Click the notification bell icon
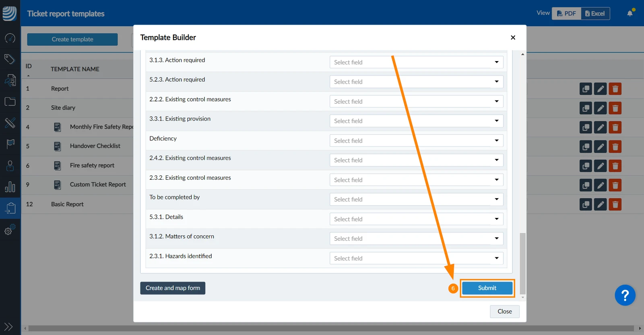644x335 pixels. point(630,13)
